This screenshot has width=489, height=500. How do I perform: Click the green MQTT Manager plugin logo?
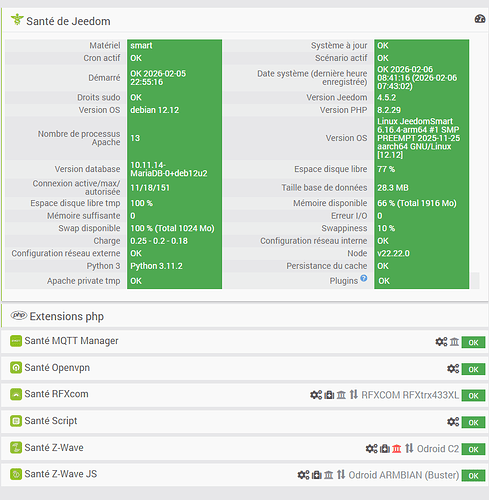tap(16, 341)
